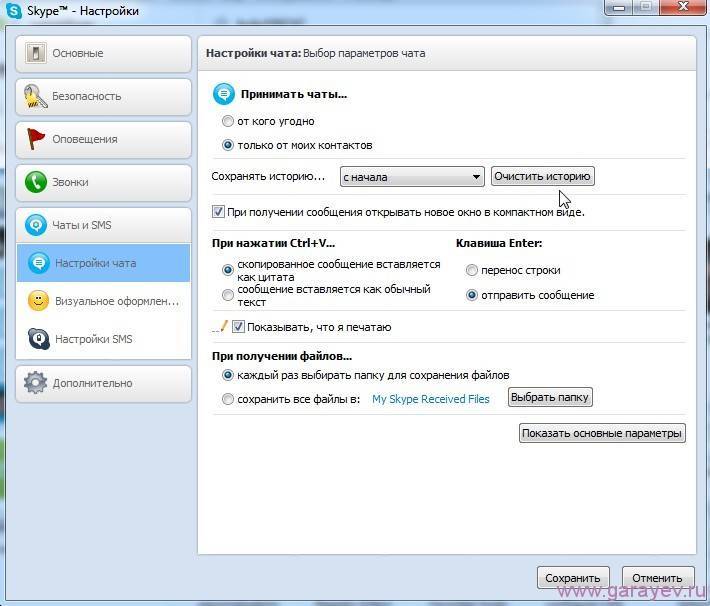
Task: Click the blue chat bubble icon beside Чаты и SMS
Action: [36, 225]
